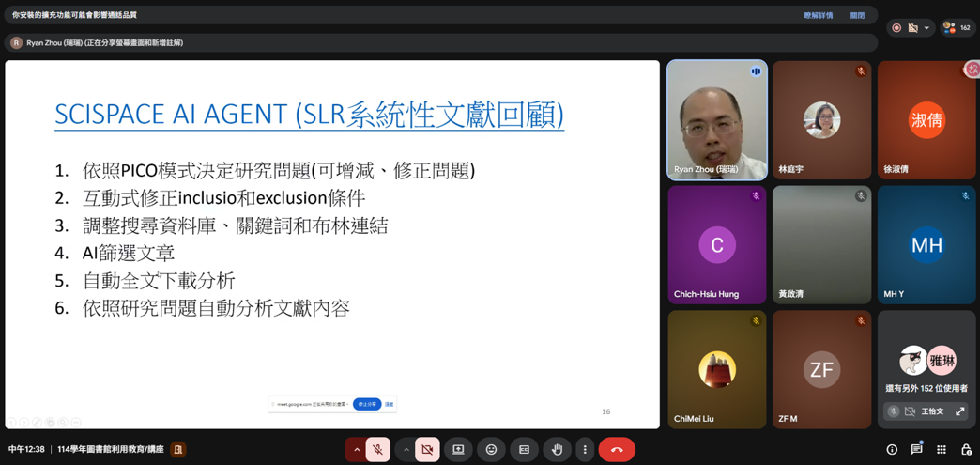Screen dimensions: 980x465
Task: Click the line 'AI篩選文章' on the slide
Action: click(x=128, y=253)
